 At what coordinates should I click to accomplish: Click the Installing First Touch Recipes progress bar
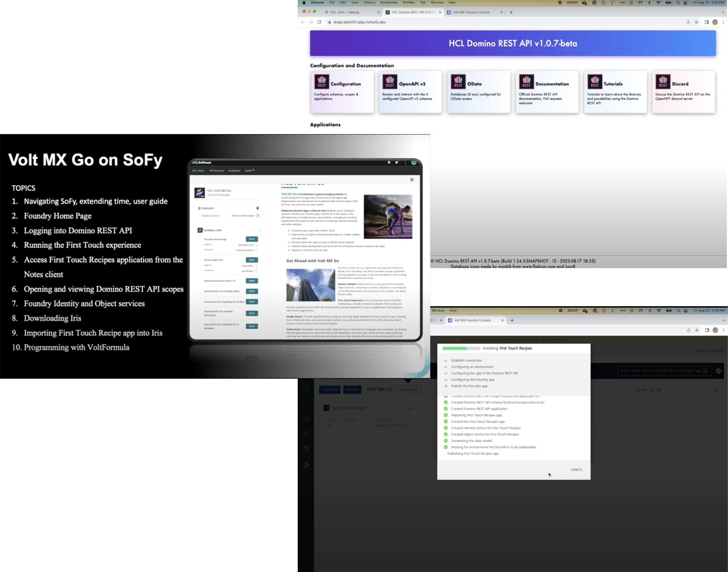461,349
